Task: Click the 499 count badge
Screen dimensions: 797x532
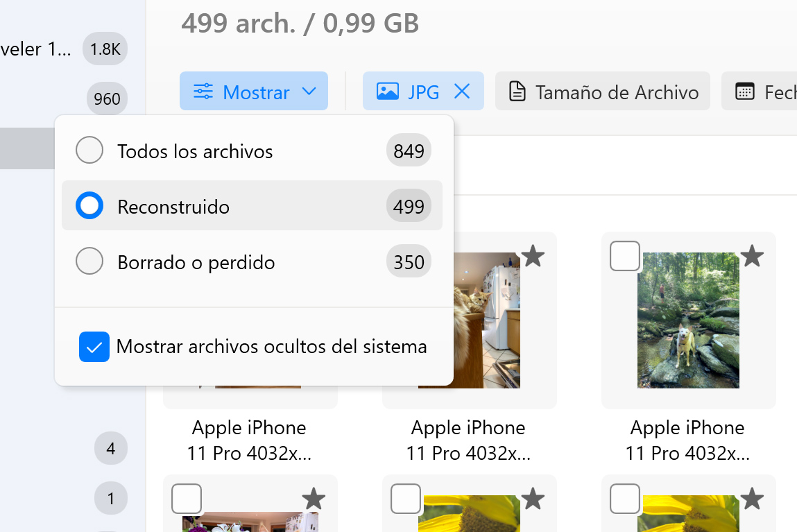Action: [409, 206]
